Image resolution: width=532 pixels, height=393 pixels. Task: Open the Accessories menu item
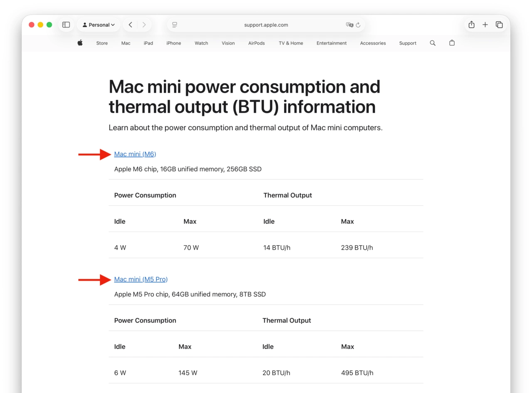(373, 43)
